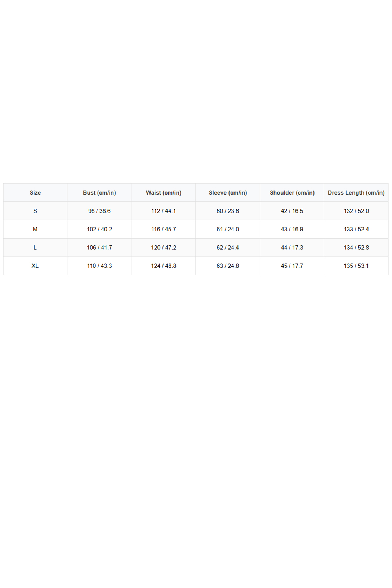Viewport: 392px width, 588px height.
Task: Click the size L row label
Action: [35, 248]
